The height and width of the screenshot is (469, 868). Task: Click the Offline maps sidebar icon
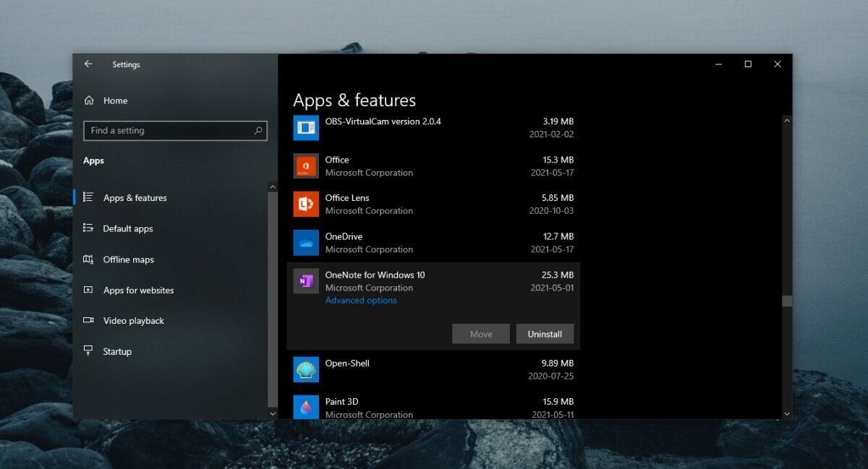point(88,259)
